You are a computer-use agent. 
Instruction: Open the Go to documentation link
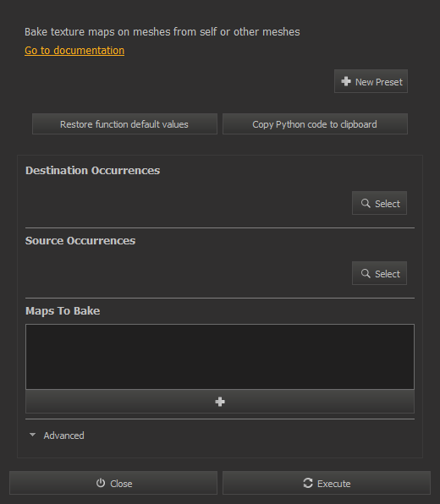(74, 51)
